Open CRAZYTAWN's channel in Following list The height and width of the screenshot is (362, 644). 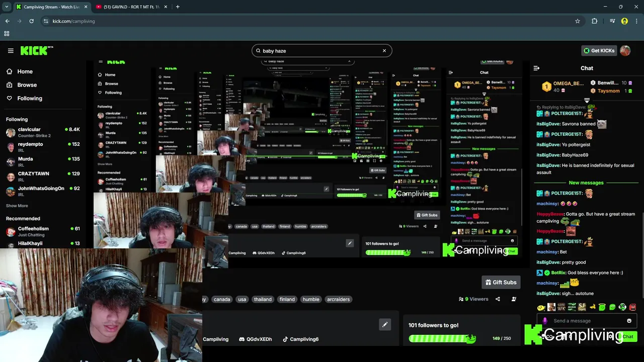pyautogui.click(x=43, y=176)
